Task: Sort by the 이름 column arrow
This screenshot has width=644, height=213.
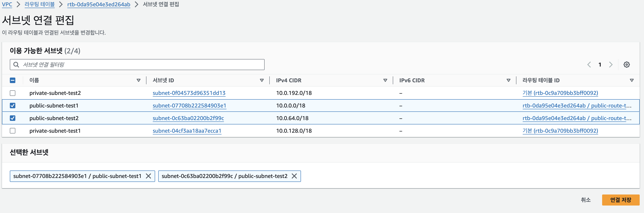Action: click(x=139, y=80)
